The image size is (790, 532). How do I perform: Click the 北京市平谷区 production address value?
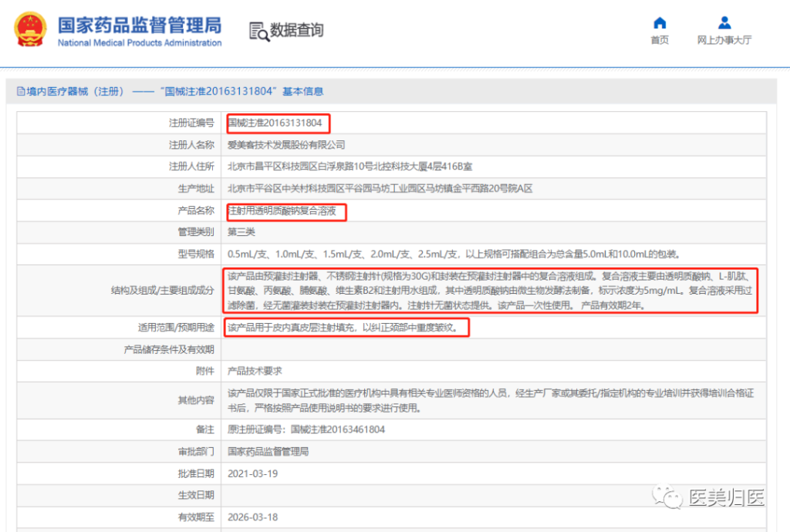(380, 189)
